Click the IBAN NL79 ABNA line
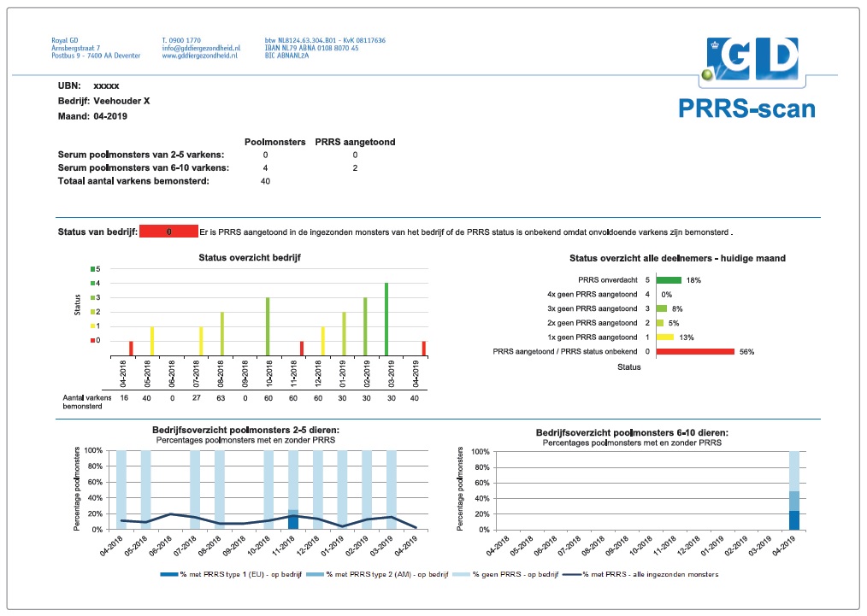 click(x=311, y=48)
